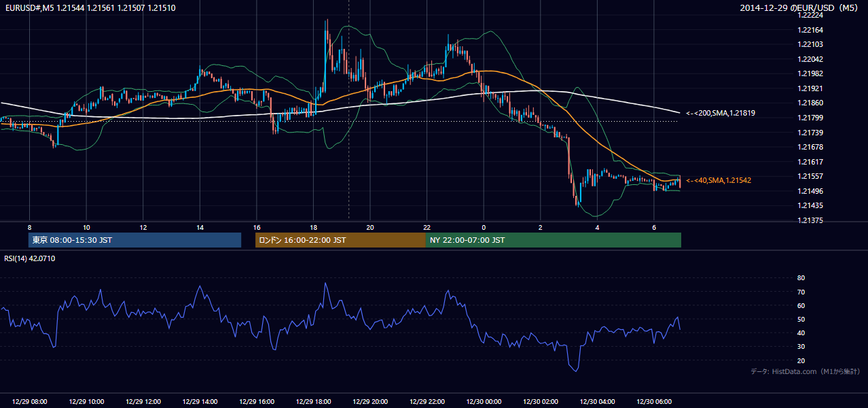Image resolution: width=868 pixels, height=408 pixels.
Task: Click hour label 14 under the price chart
Action: [200, 227]
